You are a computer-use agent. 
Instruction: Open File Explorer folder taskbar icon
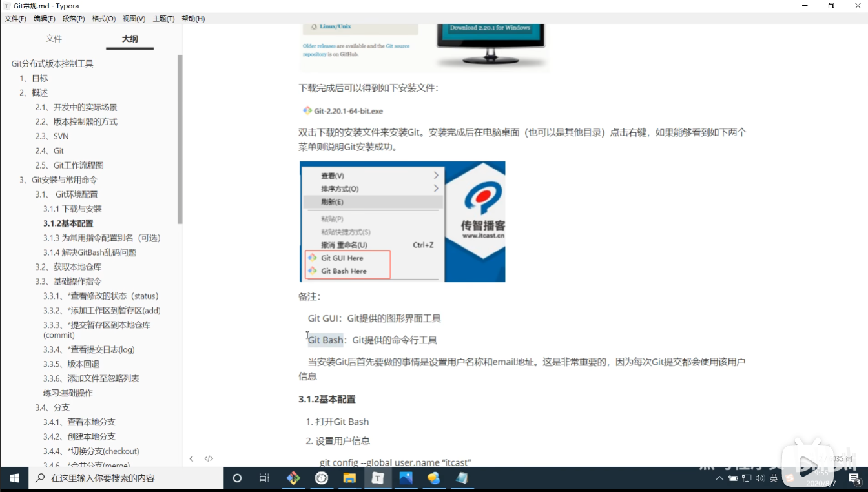(349, 478)
